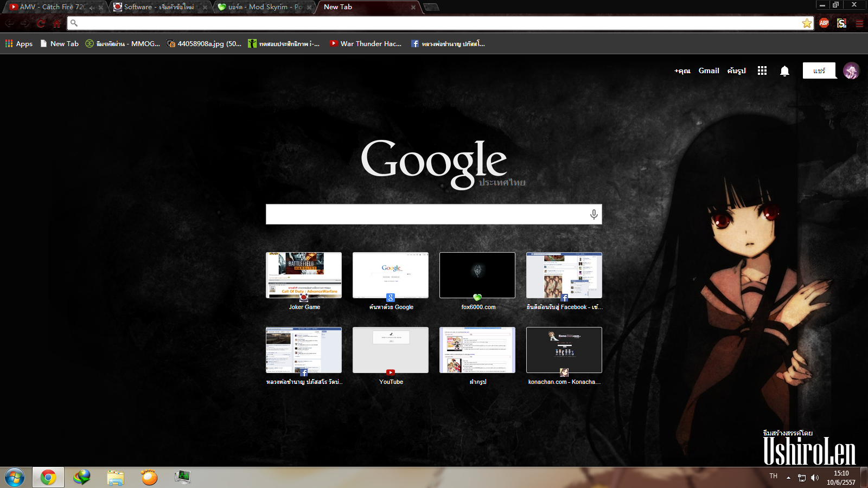Bookmark this page with the star icon
The image size is (868, 488).
[807, 23]
